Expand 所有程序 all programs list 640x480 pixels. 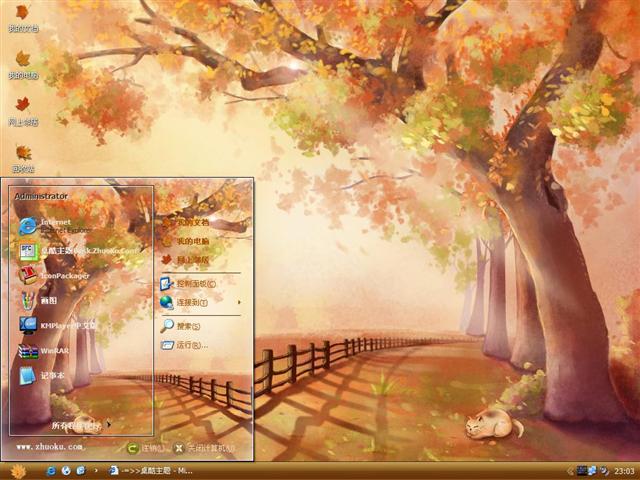pyautogui.click(x=81, y=426)
